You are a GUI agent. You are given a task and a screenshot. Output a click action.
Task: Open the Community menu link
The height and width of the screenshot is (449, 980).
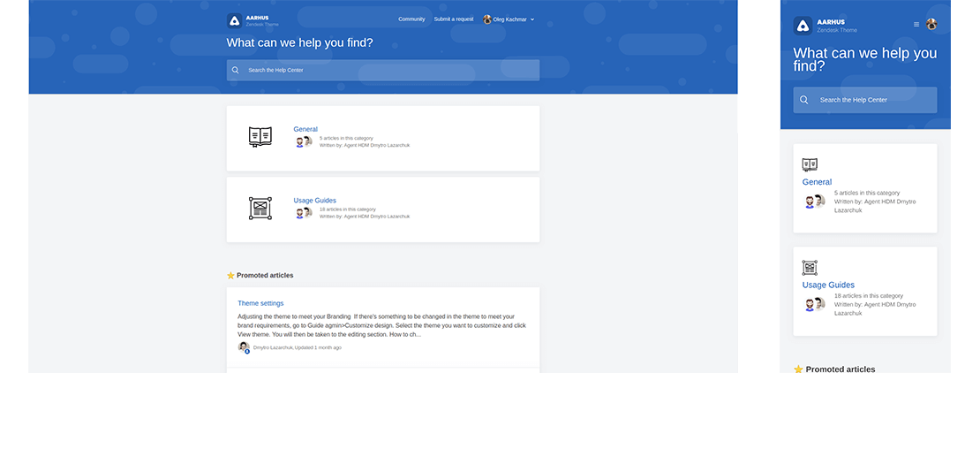pos(412,19)
